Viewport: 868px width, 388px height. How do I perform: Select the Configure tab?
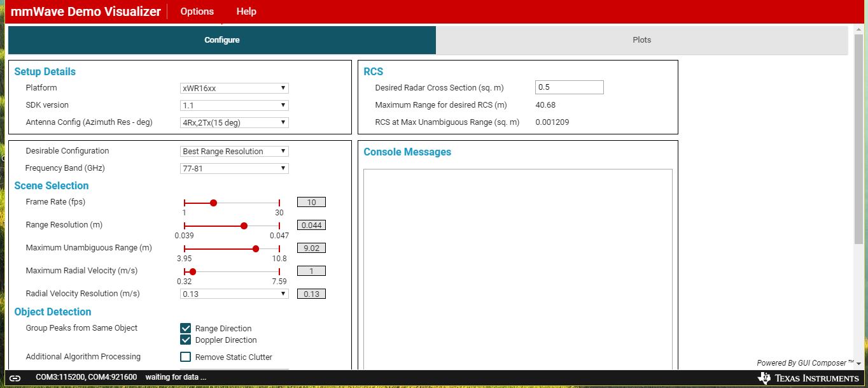point(222,40)
